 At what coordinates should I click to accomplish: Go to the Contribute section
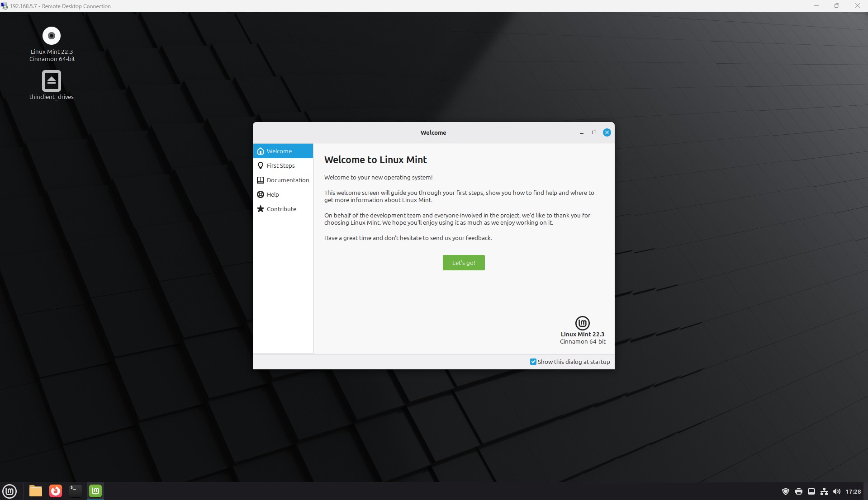(281, 209)
